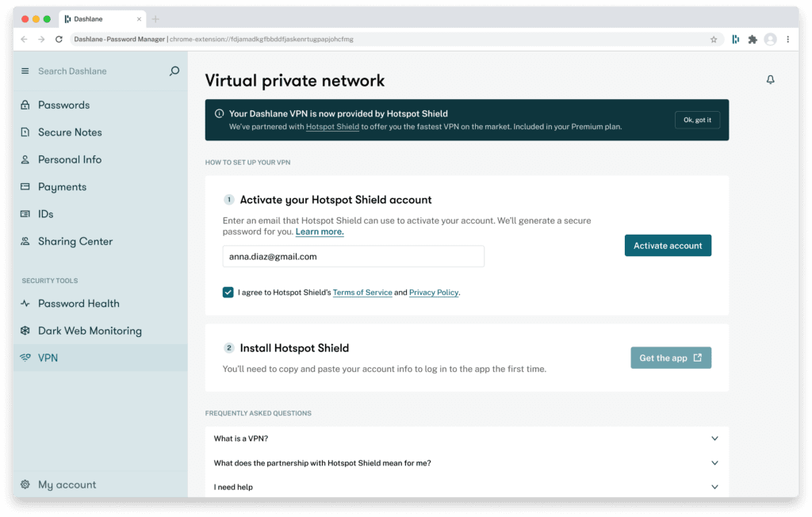Viewport: 812px width, 517px height.
Task: Go to Dark Web Monitoring section
Action: [90, 331]
